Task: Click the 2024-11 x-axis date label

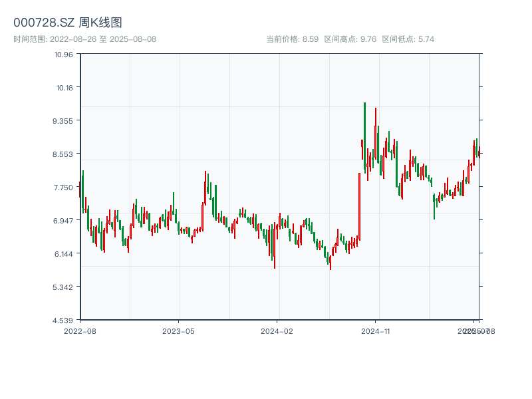Action: [376, 331]
